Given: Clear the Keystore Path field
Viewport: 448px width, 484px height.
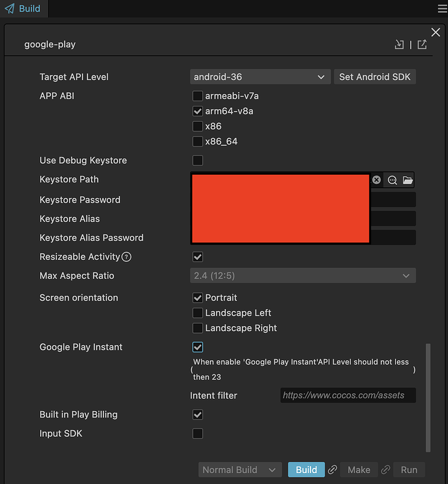Looking at the screenshot, I should click(x=376, y=179).
